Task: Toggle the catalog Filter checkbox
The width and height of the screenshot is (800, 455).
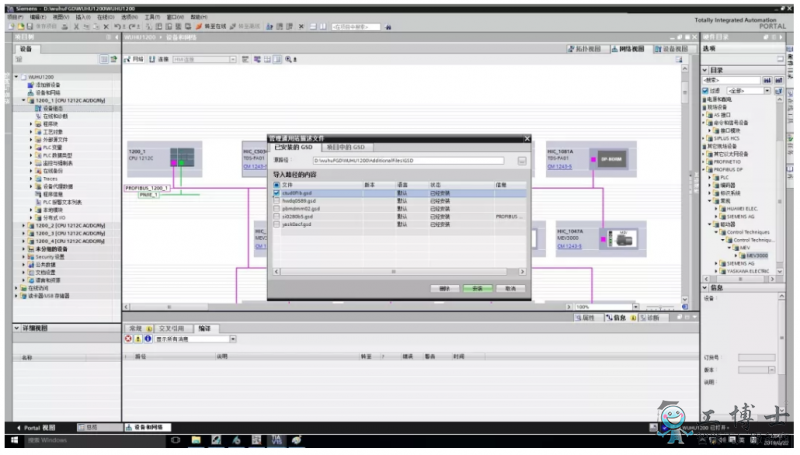Action: pyautogui.click(x=706, y=91)
